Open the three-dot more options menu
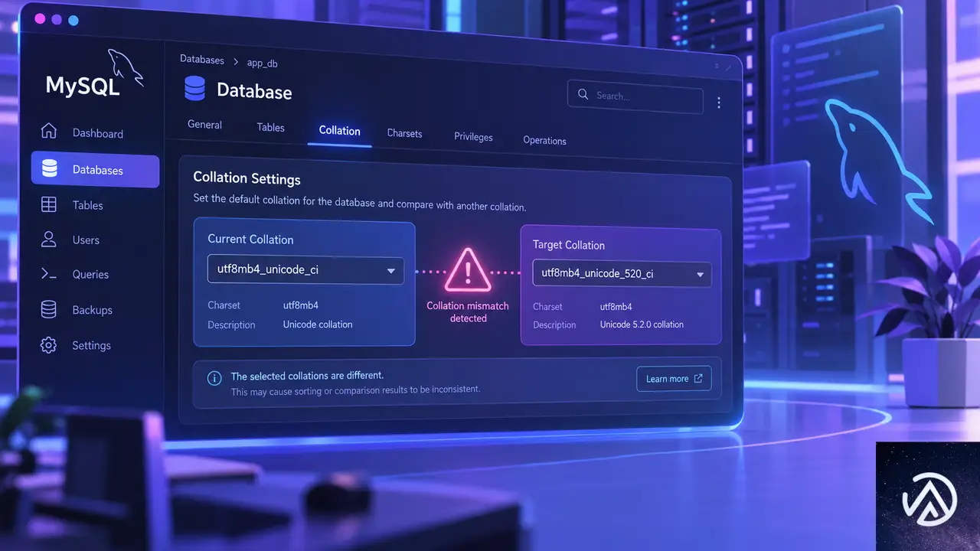 pos(718,103)
